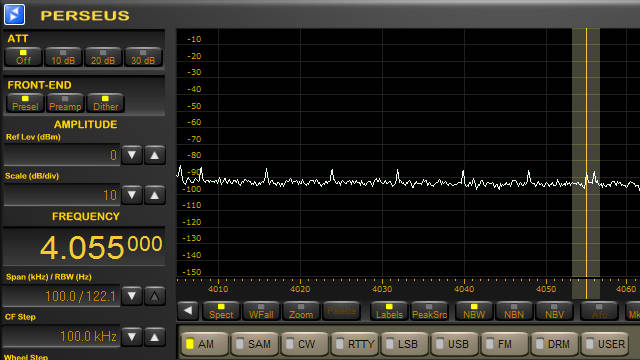Lower Scale dB/div with down arrow
The image size is (640, 360).
tap(131, 195)
